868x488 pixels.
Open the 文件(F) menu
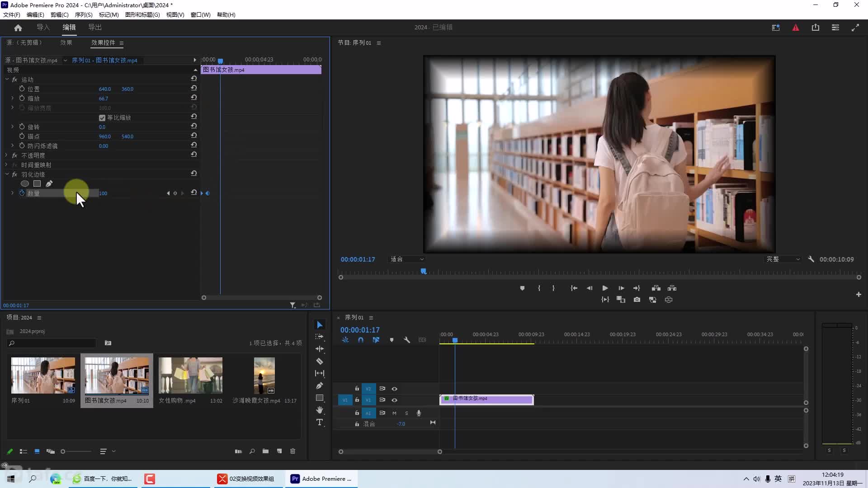tap(12, 14)
